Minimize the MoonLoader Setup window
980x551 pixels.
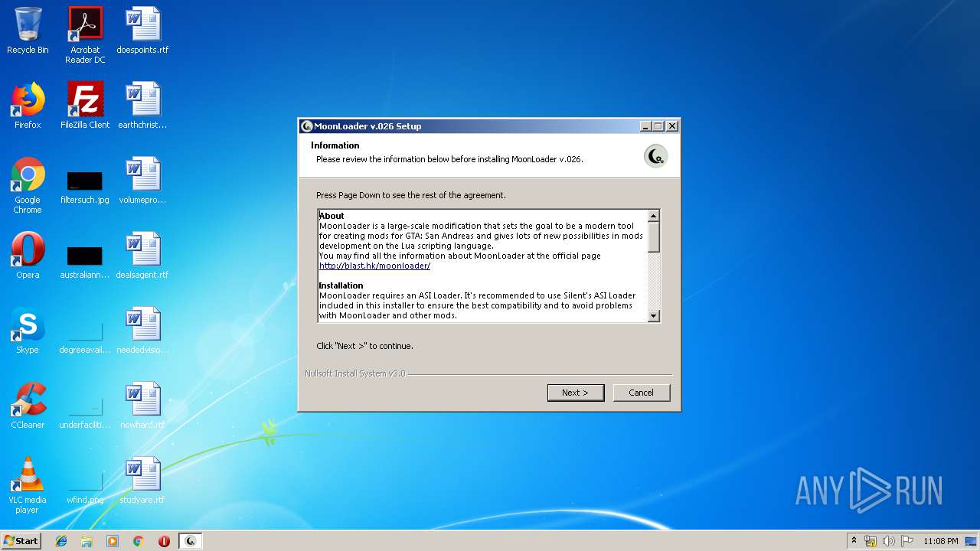tap(645, 126)
